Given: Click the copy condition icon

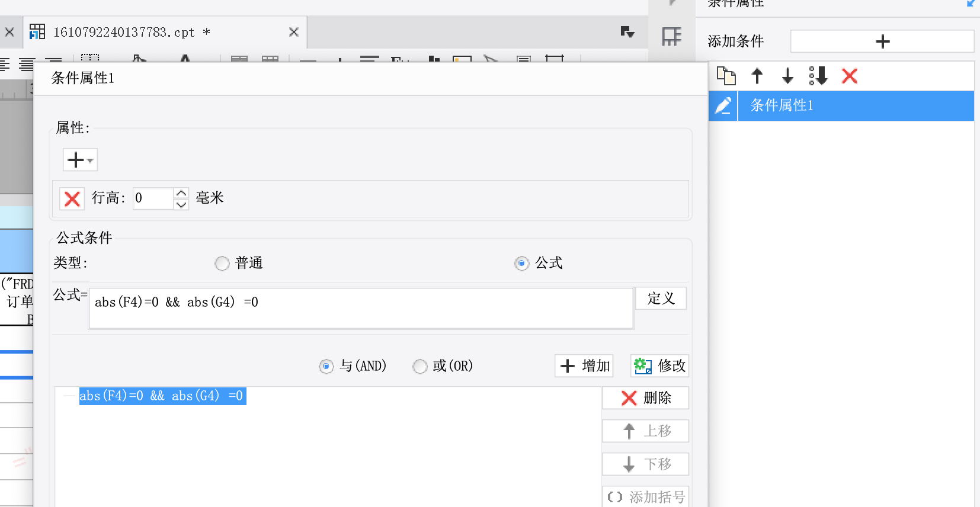Looking at the screenshot, I should click(726, 76).
